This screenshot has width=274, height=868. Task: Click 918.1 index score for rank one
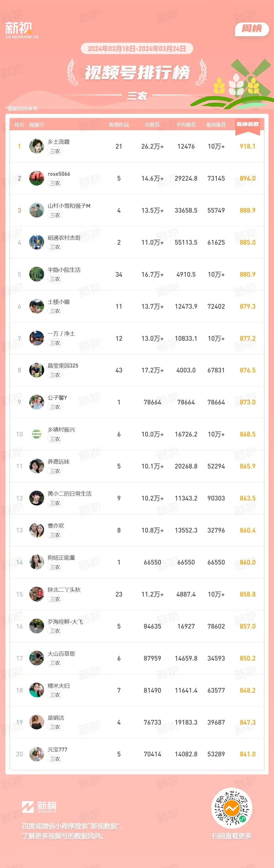click(248, 146)
